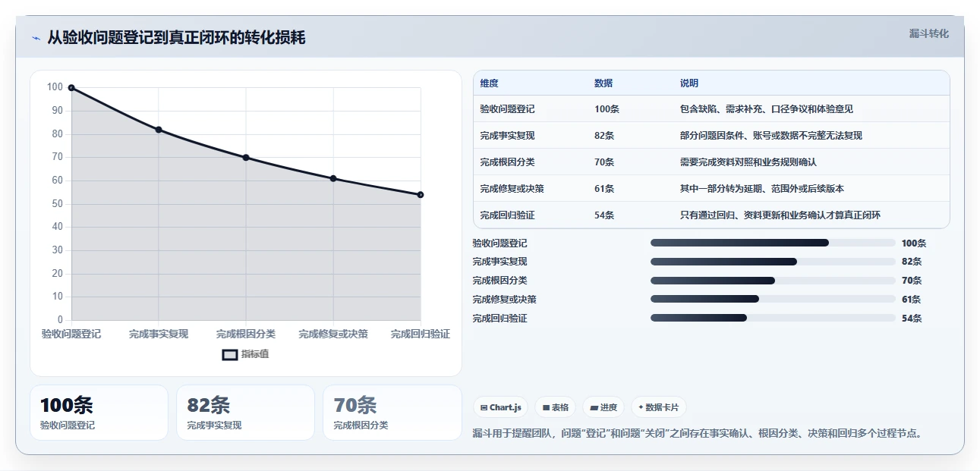Click the 完成根因分类 label on the chart x-axis
The image size is (980, 471).
pos(246,334)
